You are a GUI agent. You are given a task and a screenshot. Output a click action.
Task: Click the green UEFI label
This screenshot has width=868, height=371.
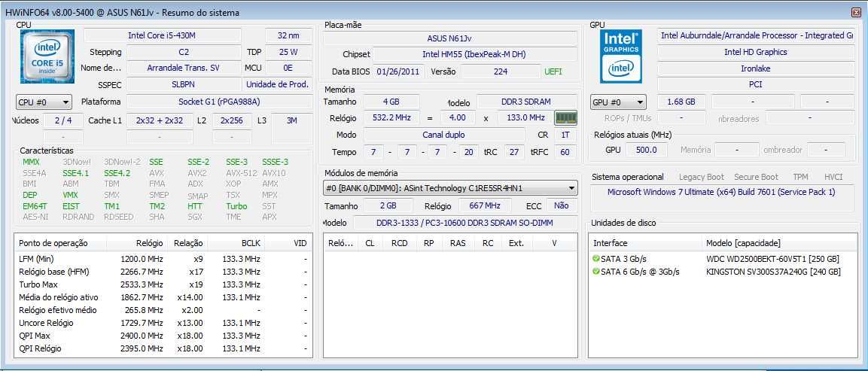pyautogui.click(x=553, y=71)
